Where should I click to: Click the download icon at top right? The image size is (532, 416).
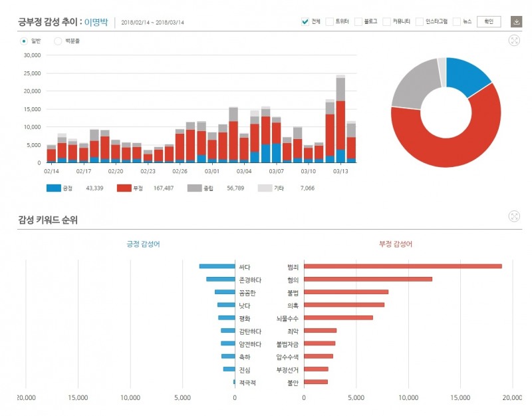(x=517, y=22)
